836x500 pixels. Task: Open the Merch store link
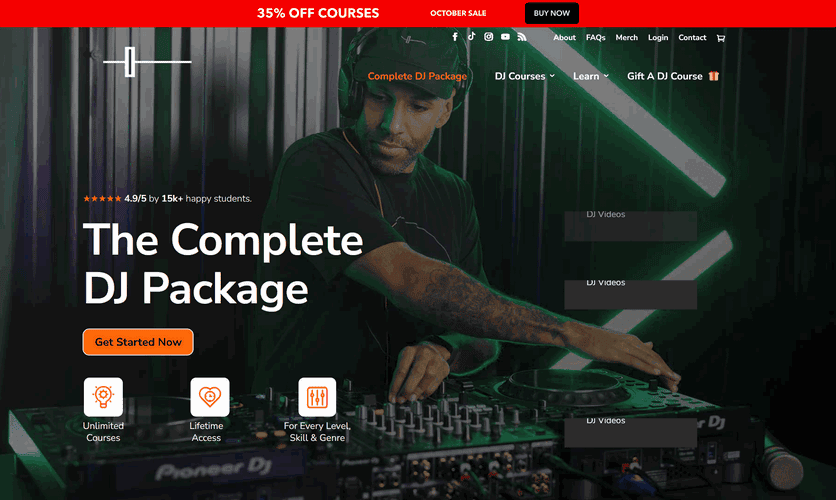(626, 37)
